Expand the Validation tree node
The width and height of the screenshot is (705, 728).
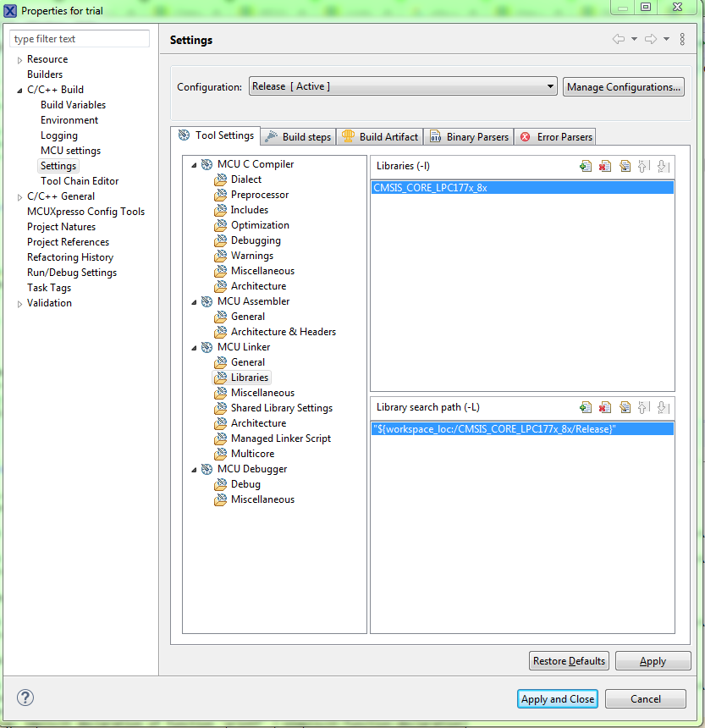19,304
